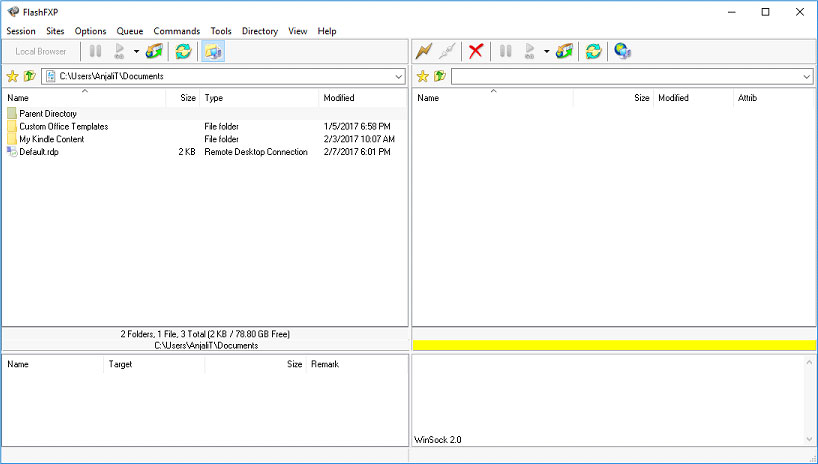Click the WinSock 2.0 log line
Screen dimensions: 818x464
tap(438, 439)
